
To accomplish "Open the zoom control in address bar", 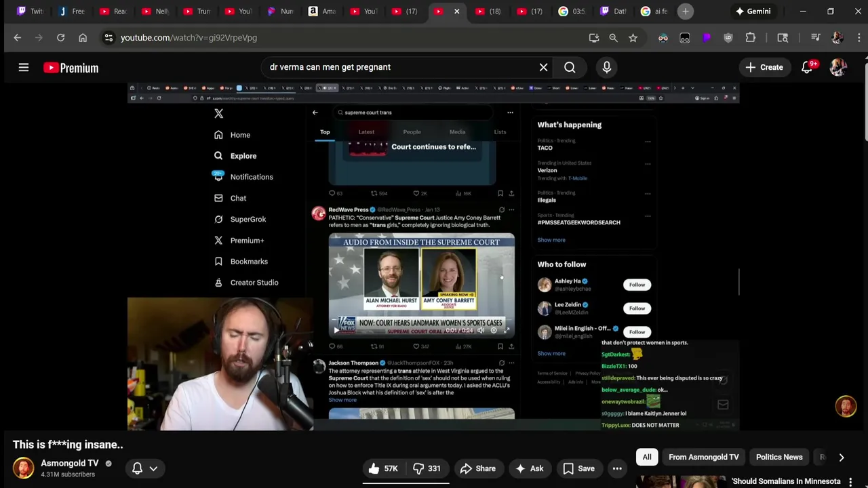I will point(613,38).
